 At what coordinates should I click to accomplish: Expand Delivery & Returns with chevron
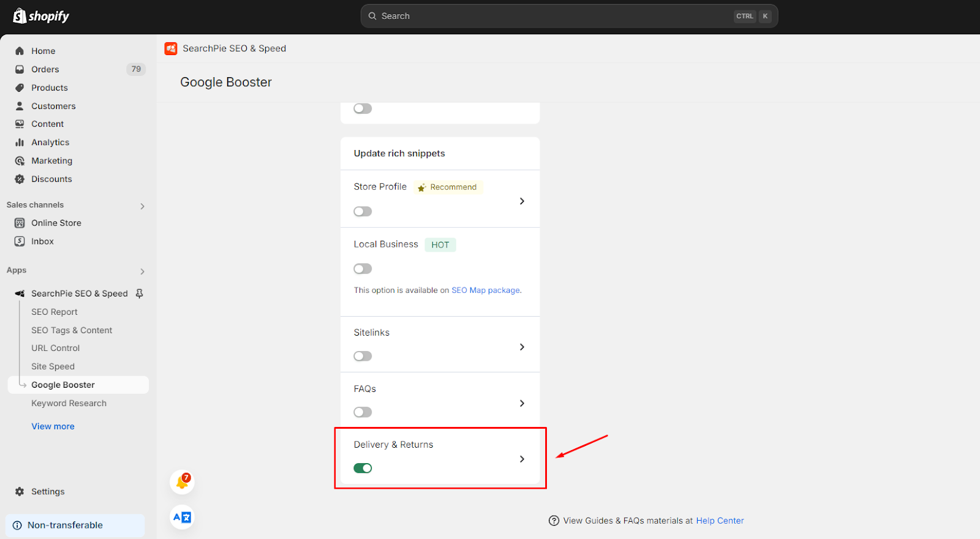pos(522,459)
